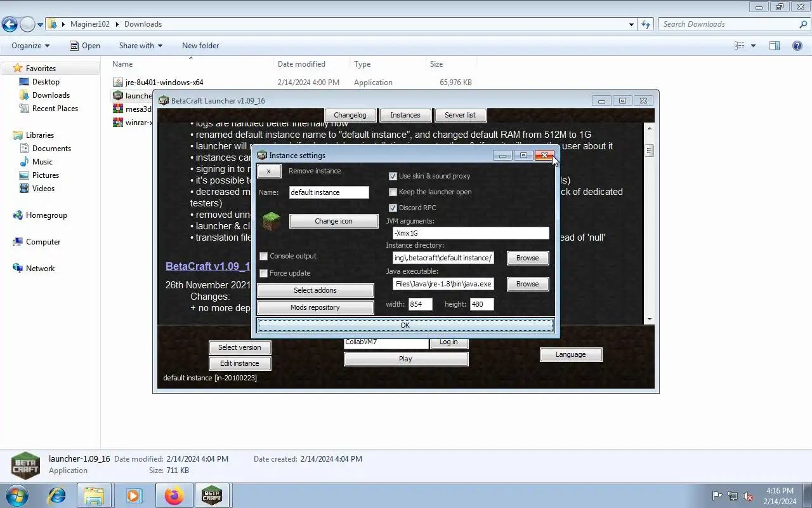
Task: Click Open in Explorer toolbar
Action: [x=85, y=46]
